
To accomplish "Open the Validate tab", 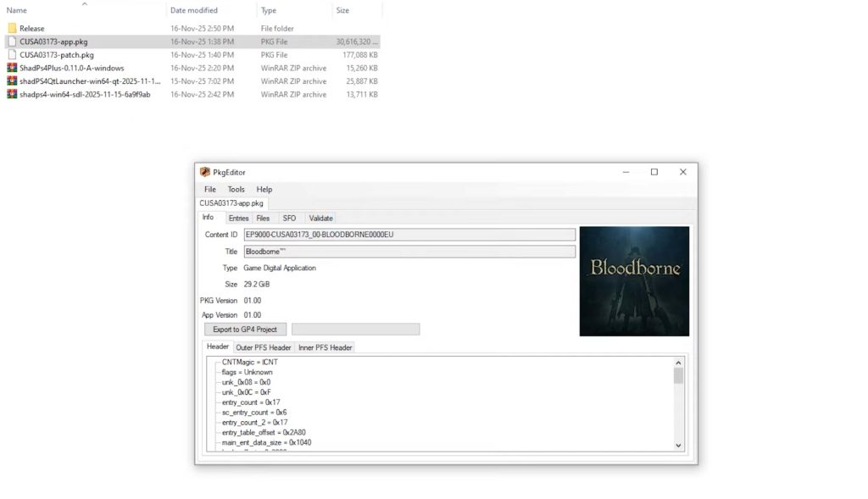I will pyautogui.click(x=320, y=218).
